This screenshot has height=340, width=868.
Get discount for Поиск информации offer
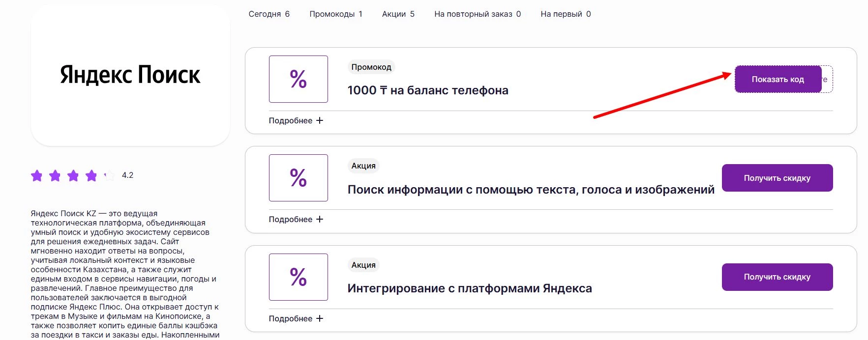(777, 178)
